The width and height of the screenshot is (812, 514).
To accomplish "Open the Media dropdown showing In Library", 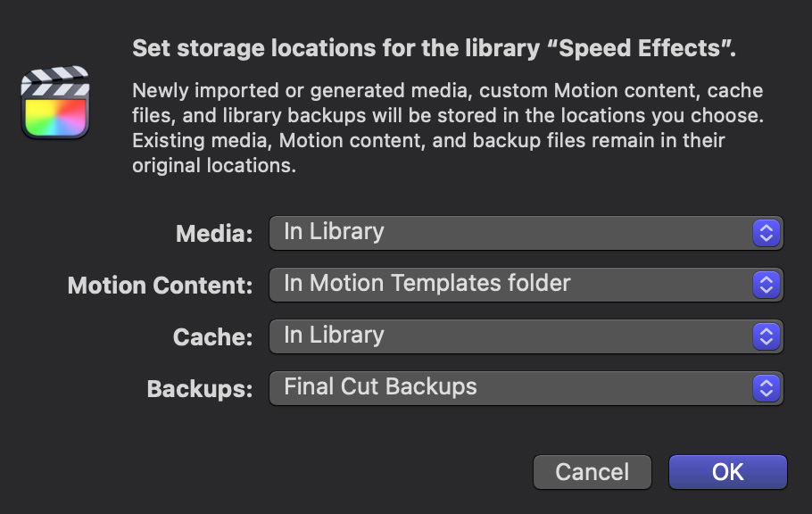I will [526, 233].
